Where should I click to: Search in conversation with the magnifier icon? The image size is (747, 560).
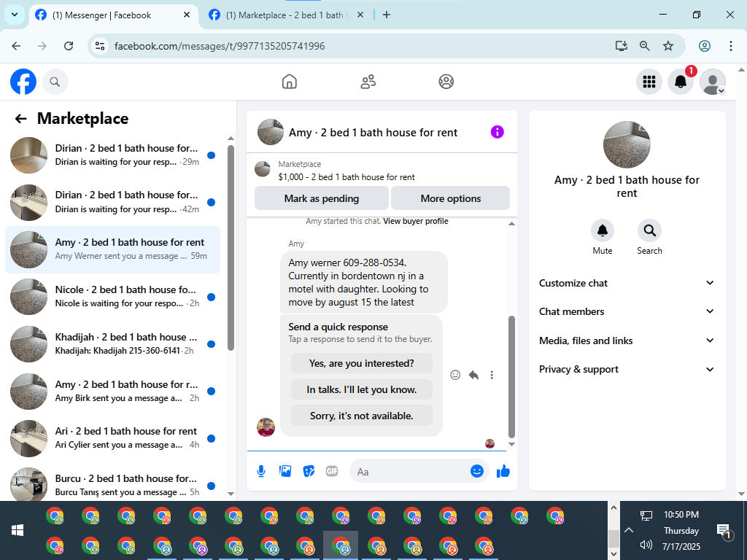click(649, 230)
